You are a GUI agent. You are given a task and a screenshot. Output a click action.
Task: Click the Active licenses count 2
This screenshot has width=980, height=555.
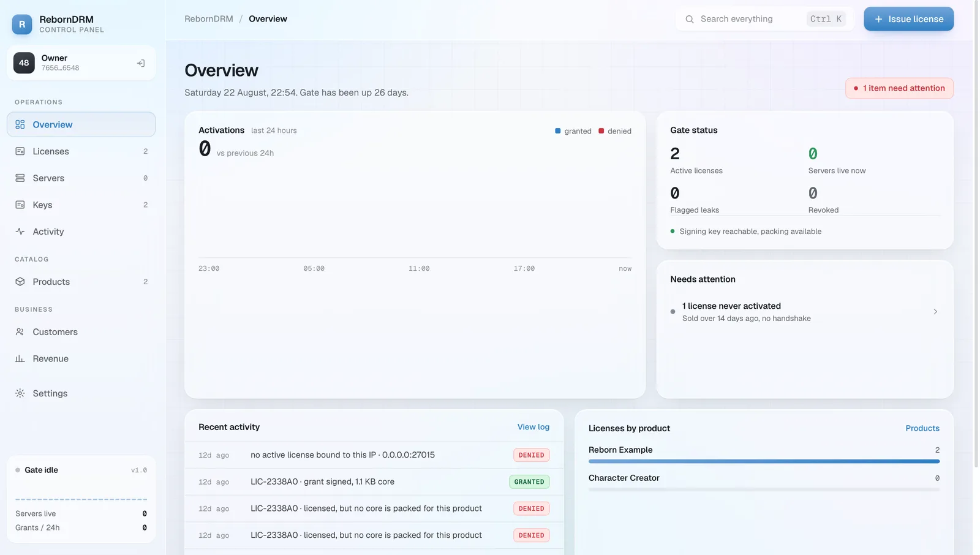tap(675, 154)
